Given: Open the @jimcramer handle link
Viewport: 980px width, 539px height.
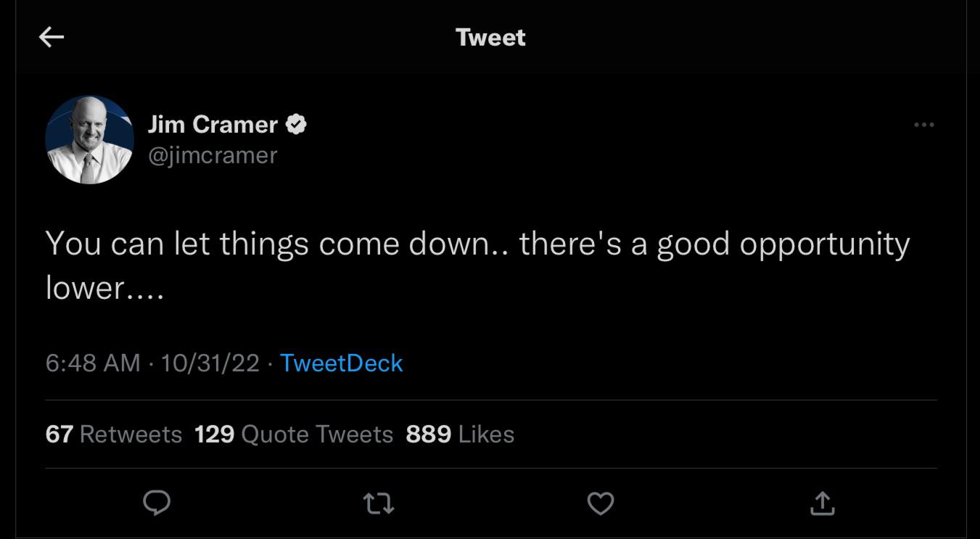Looking at the screenshot, I should [x=213, y=155].
